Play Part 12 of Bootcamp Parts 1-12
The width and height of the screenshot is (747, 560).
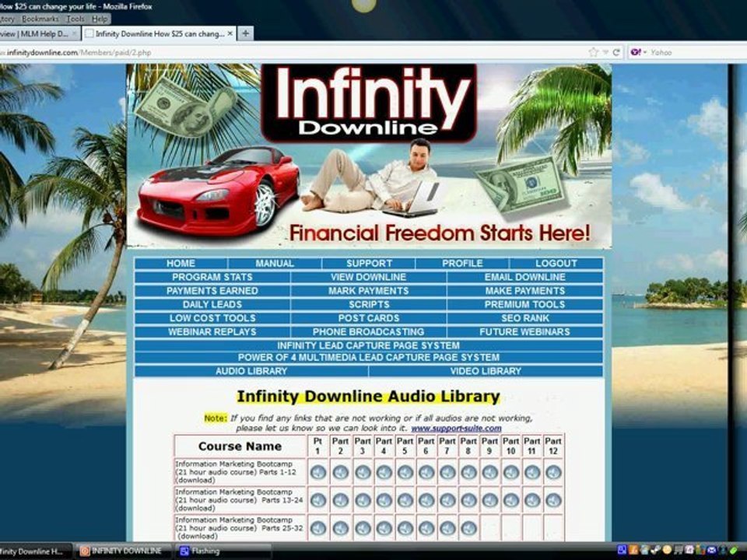pos(553,472)
